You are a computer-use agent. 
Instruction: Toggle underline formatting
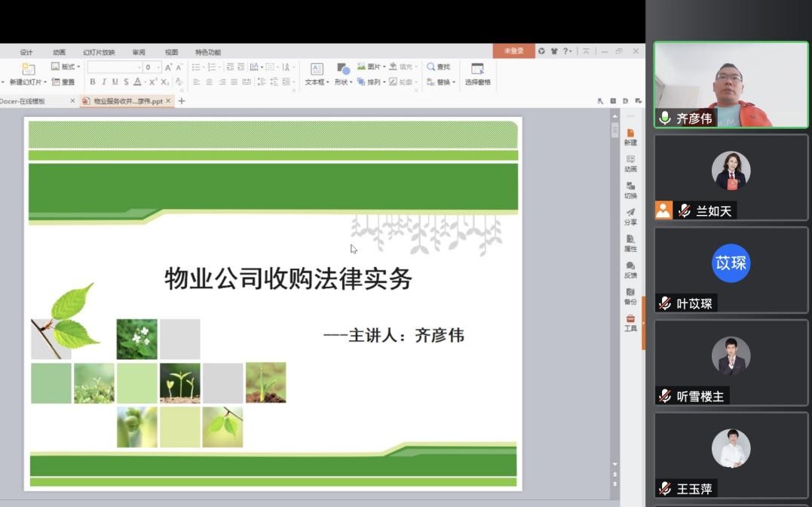115,82
